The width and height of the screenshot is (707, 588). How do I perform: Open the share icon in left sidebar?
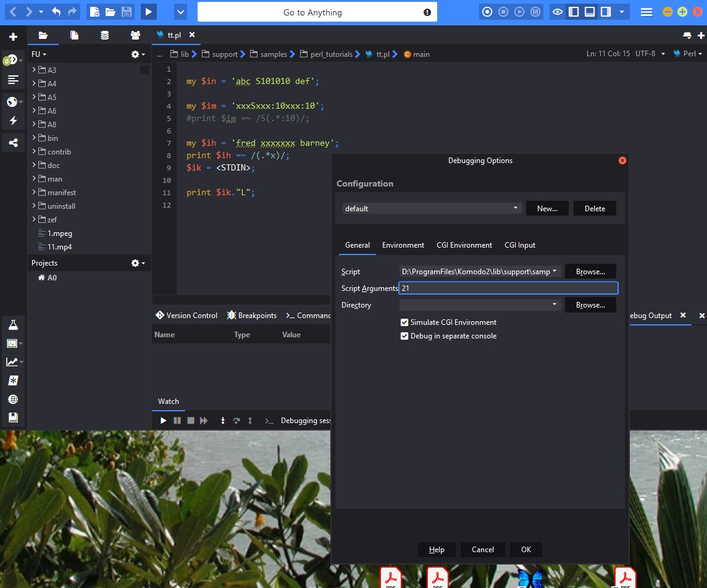pyautogui.click(x=13, y=143)
